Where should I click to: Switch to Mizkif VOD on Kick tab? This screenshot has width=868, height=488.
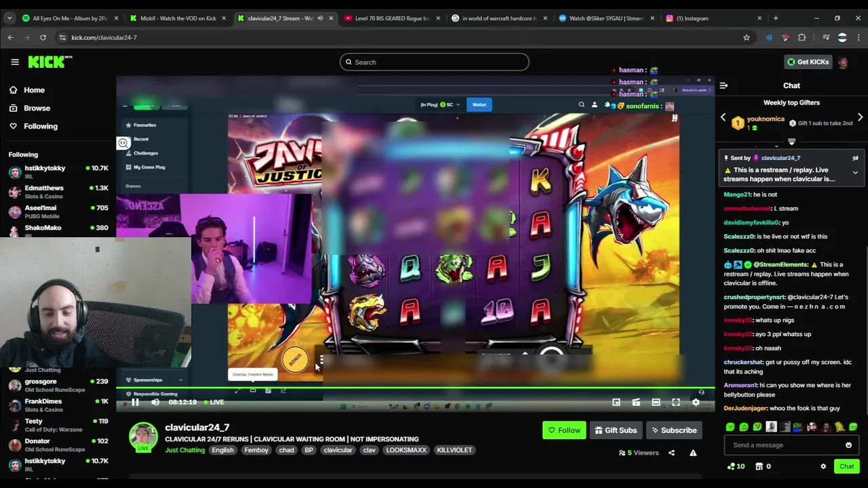pos(178,18)
